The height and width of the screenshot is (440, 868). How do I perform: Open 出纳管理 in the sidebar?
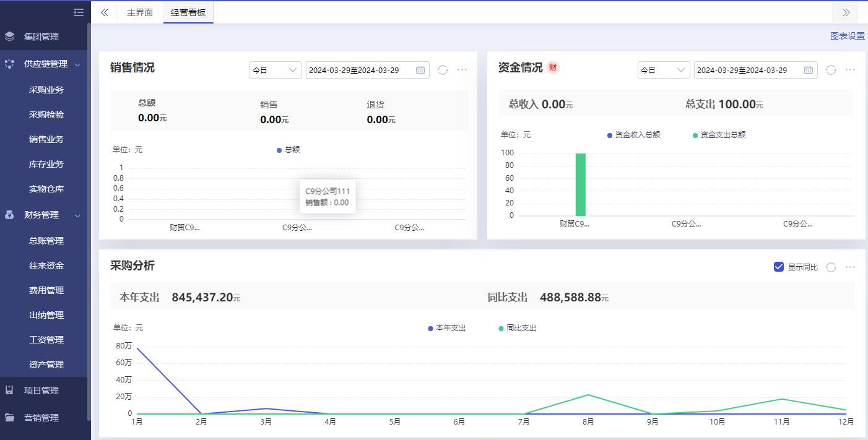(46, 315)
